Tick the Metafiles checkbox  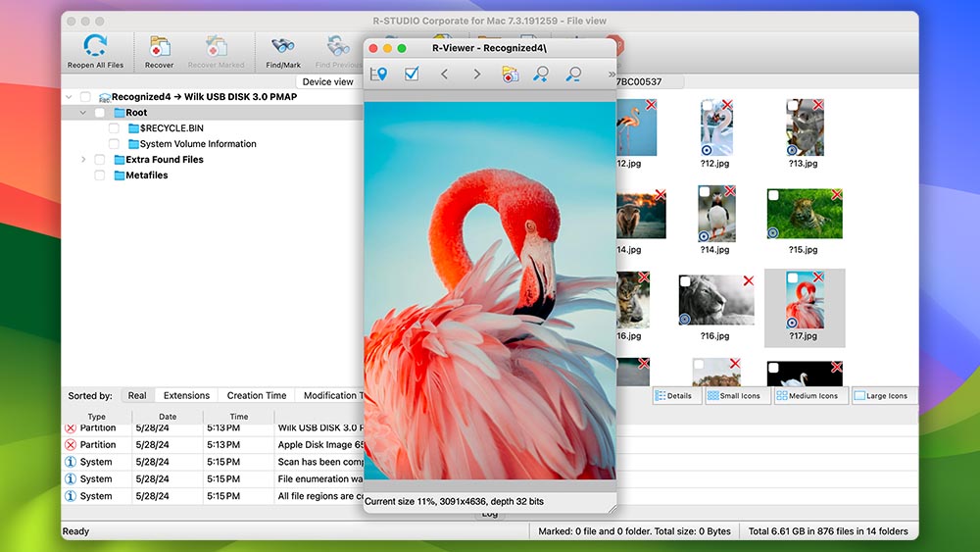point(100,176)
